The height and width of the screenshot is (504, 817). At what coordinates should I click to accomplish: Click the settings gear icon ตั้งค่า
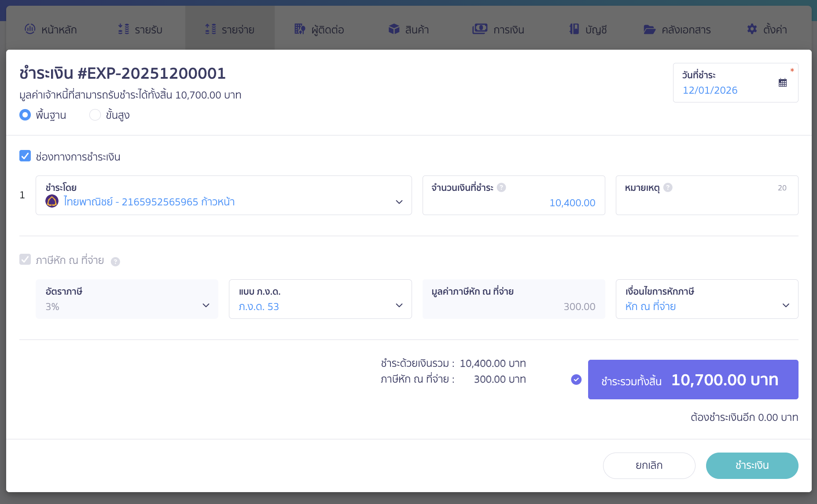tap(752, 29)
